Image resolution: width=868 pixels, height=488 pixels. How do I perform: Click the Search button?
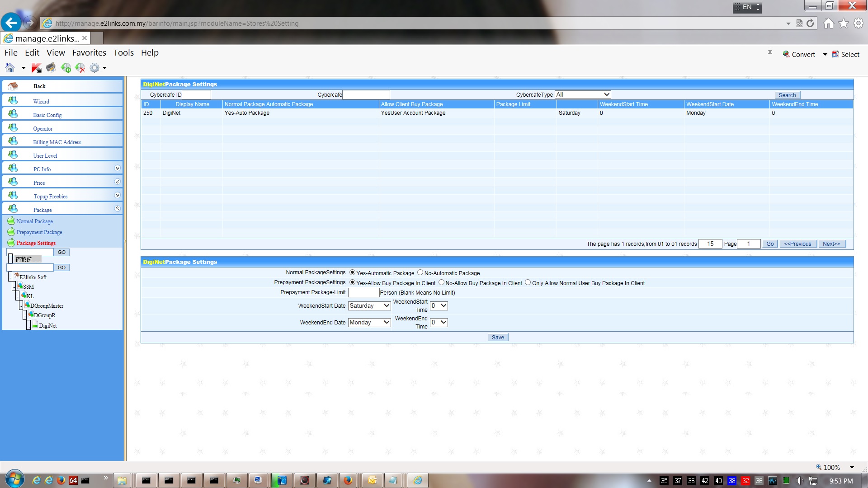tap(787, 95)
